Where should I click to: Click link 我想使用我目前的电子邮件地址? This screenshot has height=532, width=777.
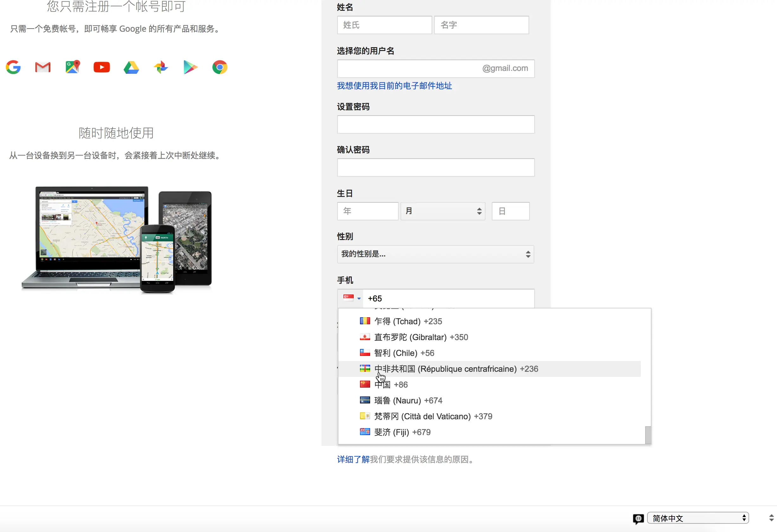click(394, 86)
